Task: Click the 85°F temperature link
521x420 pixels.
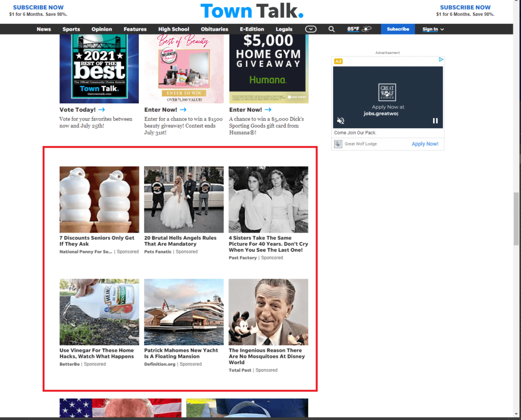Action: (x=353, y=29)
